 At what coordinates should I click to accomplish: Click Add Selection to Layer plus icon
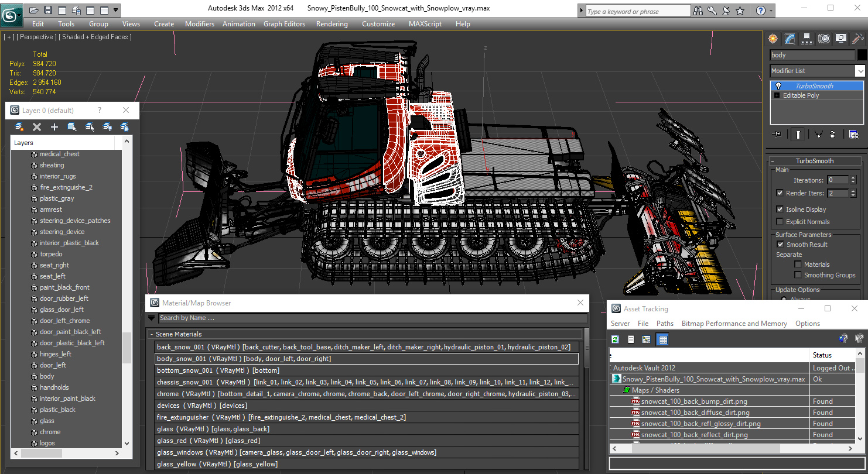[x=54, y=127]
